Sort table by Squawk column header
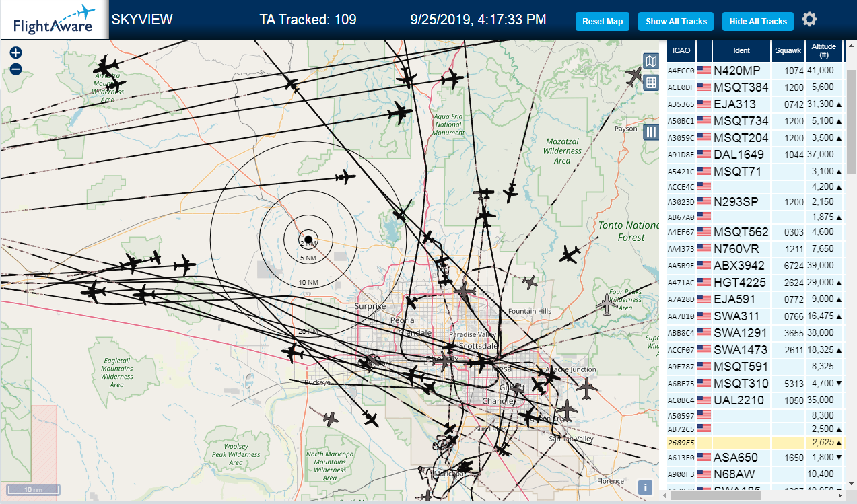The height and width of the screenshot is (504, 857). (x=788, y=50)
